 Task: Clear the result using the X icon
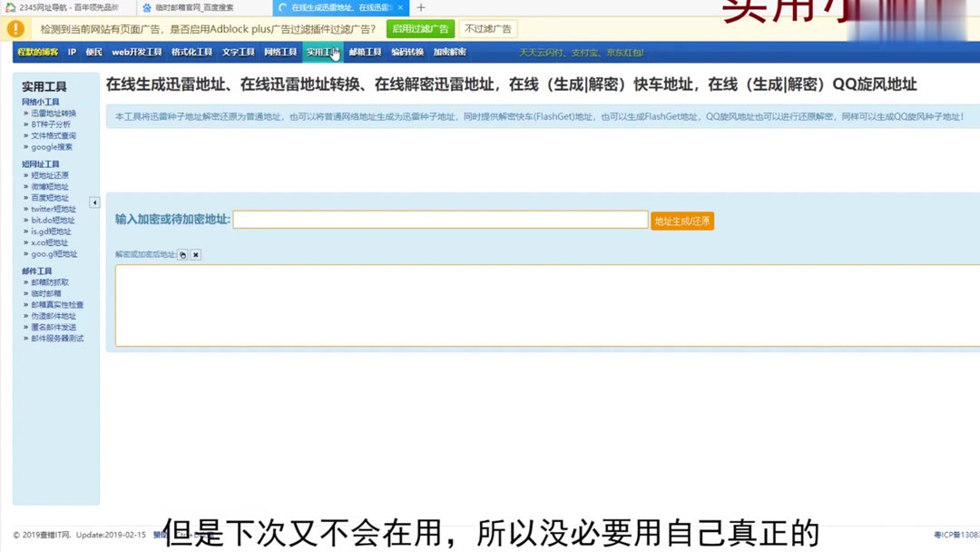tap(196, 255)
